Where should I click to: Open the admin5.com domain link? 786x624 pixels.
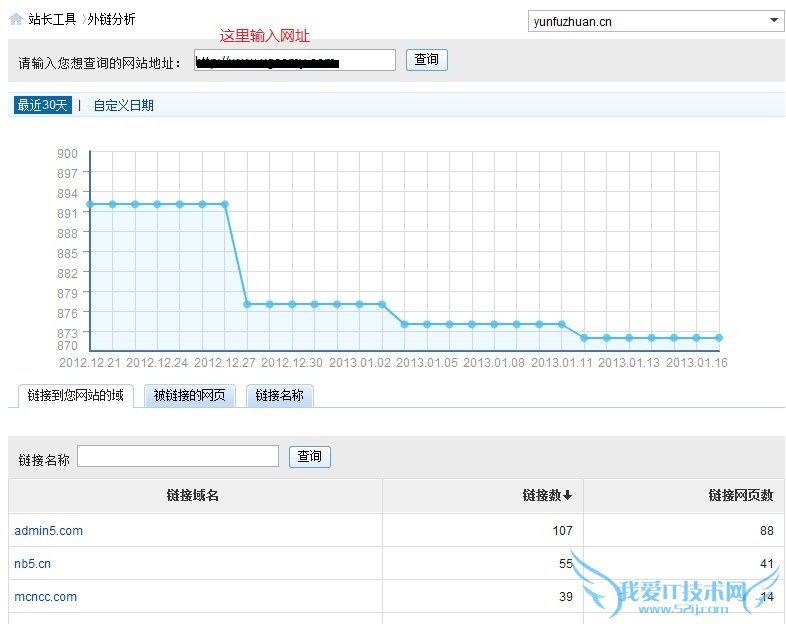[x=49, y=530]
